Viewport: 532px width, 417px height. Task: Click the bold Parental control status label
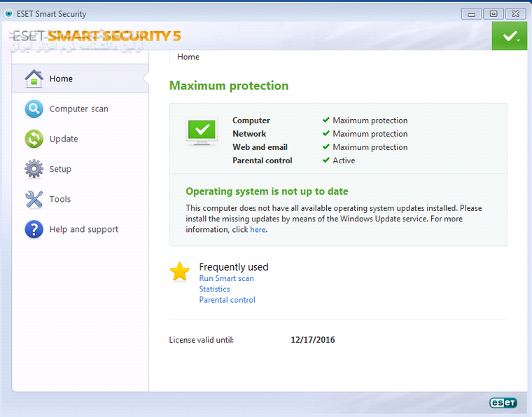(x=262, y=160)
